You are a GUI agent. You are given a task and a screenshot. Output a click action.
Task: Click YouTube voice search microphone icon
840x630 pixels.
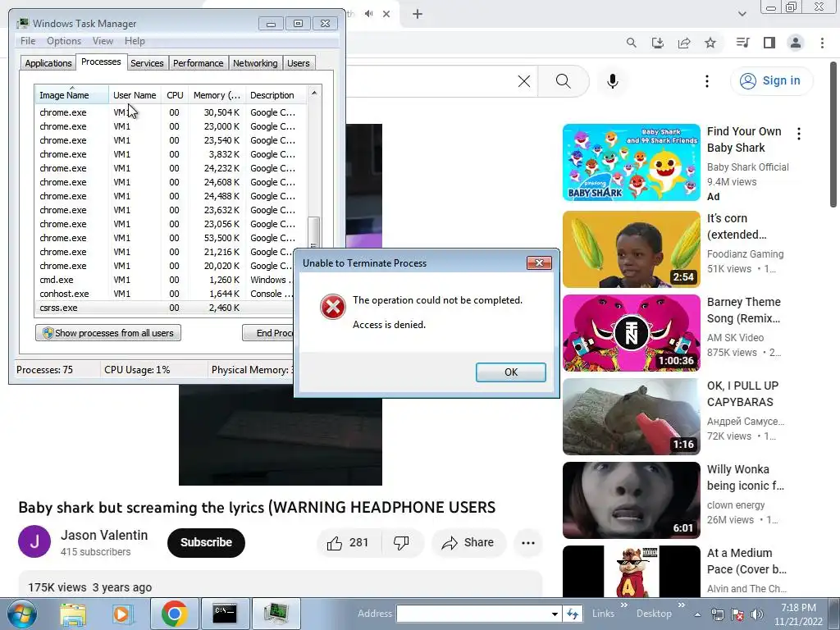613,81
